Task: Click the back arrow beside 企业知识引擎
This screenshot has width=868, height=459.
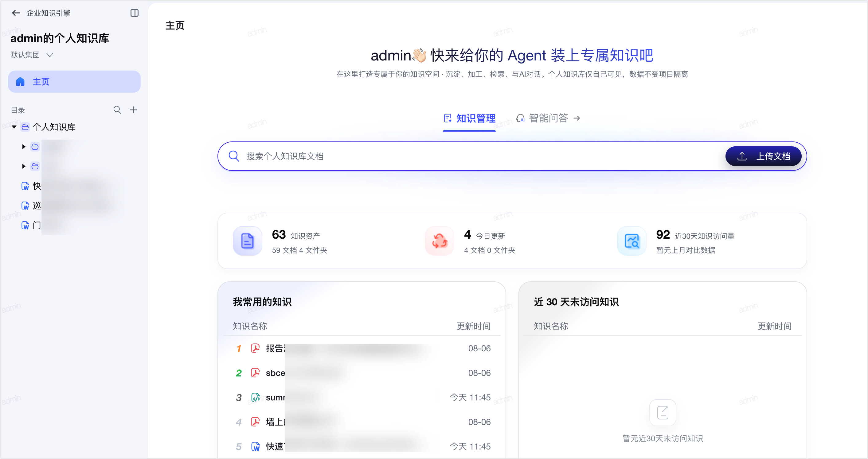Action: click(x=16, y=13)
